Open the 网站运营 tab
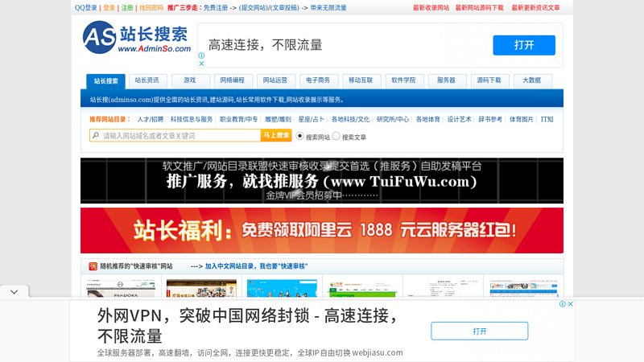The image size is (644, 362). (x=275, y=80)
